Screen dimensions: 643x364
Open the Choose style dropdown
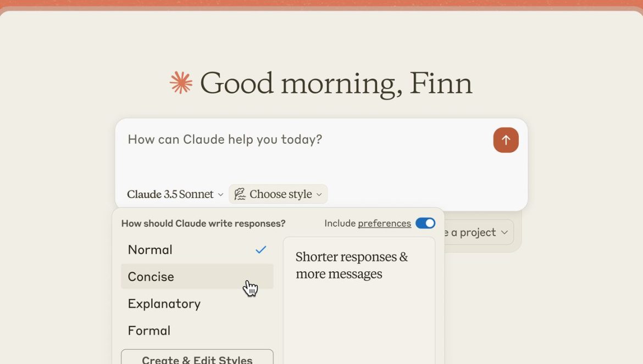278,194
